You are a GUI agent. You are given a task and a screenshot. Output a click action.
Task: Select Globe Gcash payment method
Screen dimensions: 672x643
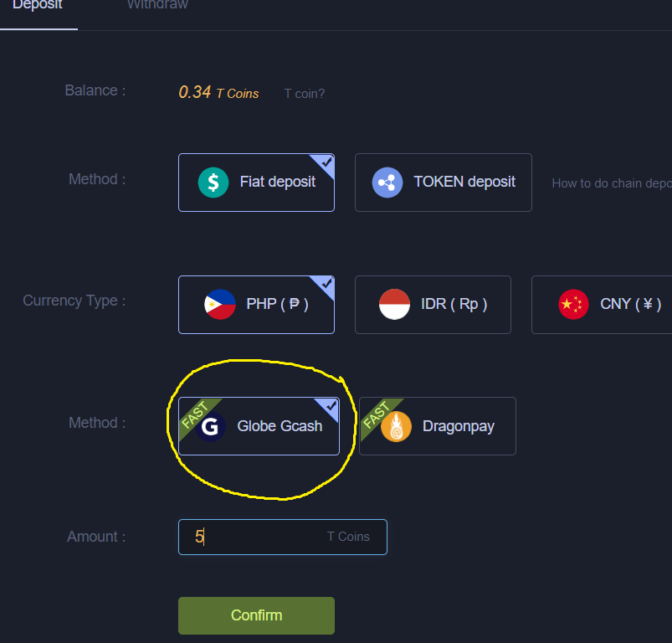259,426
